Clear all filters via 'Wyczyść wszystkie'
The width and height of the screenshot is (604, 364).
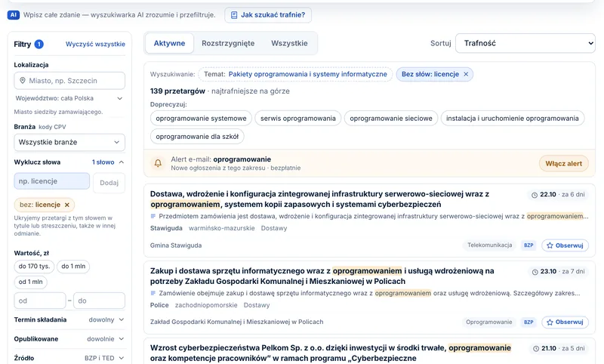[x=95, y=45]
